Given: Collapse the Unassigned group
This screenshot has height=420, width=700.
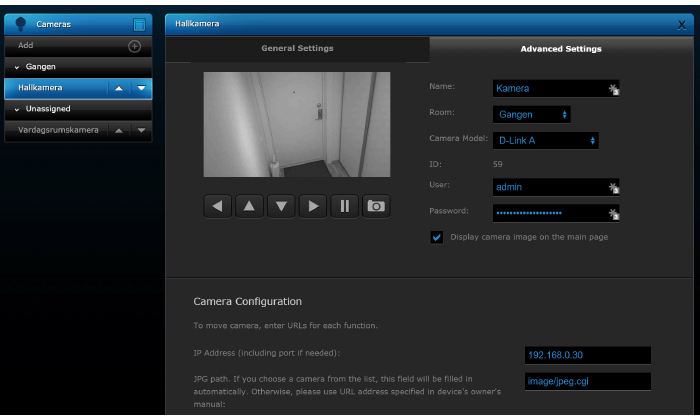Looking at the screenshot, I should 17,109.
